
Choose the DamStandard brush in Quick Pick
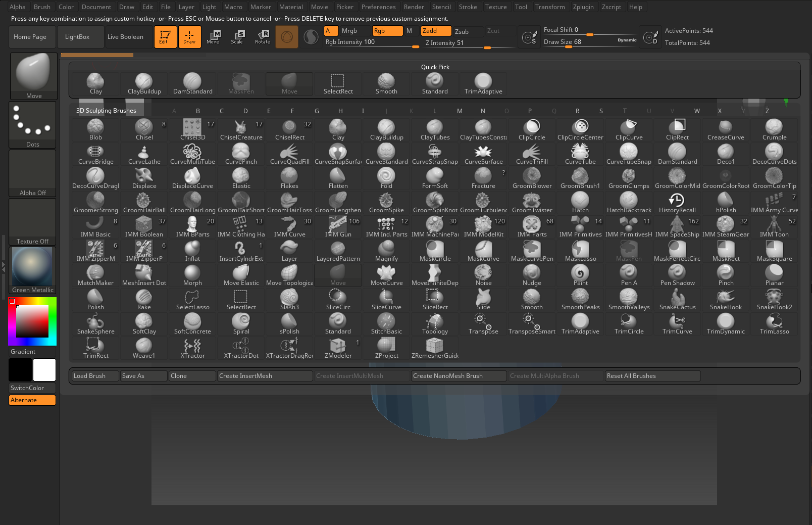[x=192, y=84]
